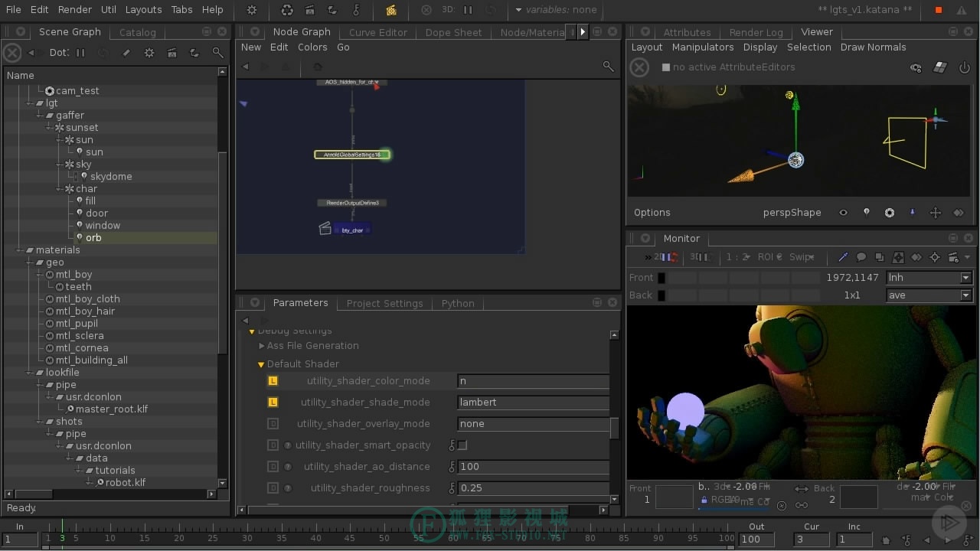Click the yellow render-only-selected icon in top toolbar
Screen dimensions: 980x551
[x=391, y=10]
